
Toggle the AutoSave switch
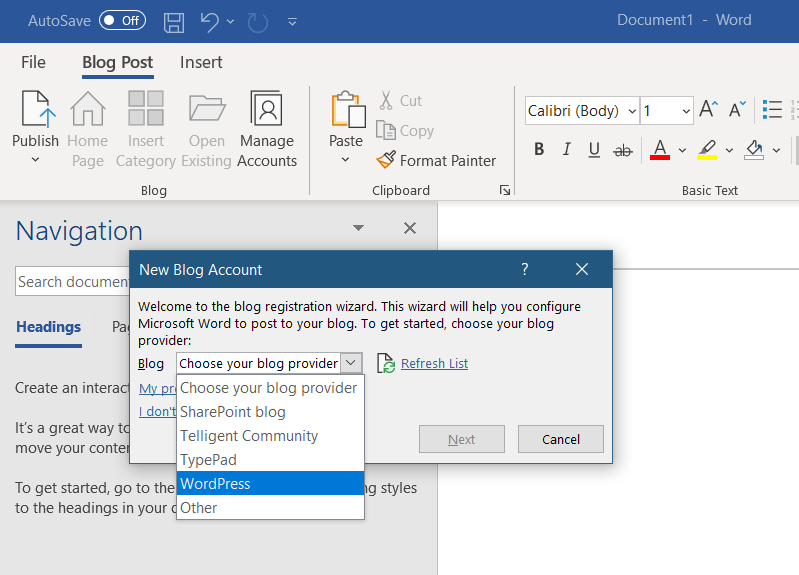point(122,20)
